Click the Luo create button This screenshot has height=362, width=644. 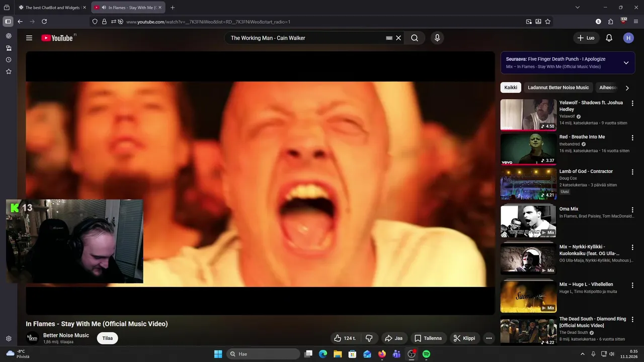click(586, 38)
